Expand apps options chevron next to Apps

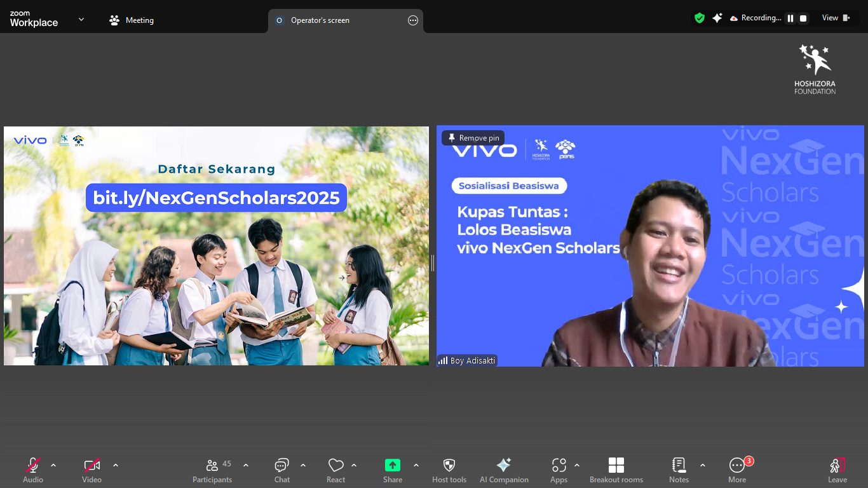(577, 465)
